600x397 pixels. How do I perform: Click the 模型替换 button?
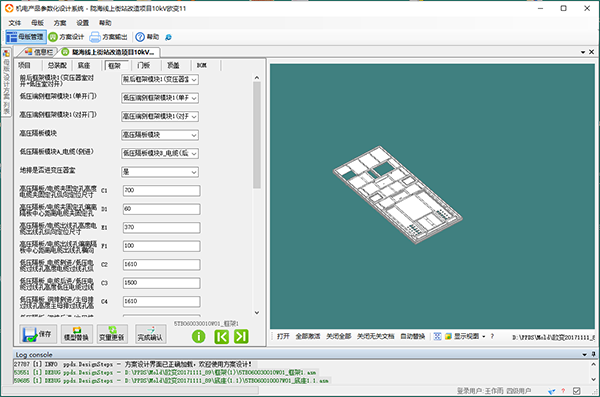pos(77,334)
